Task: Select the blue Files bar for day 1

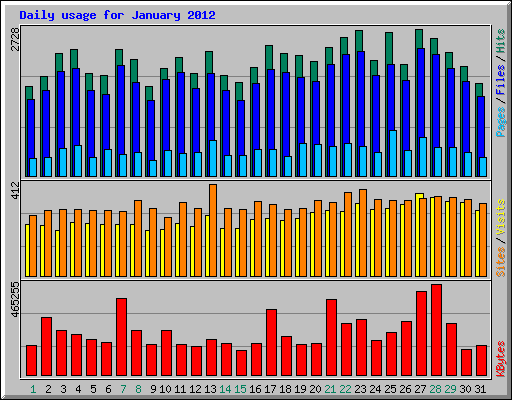Action: coord(31,129)
